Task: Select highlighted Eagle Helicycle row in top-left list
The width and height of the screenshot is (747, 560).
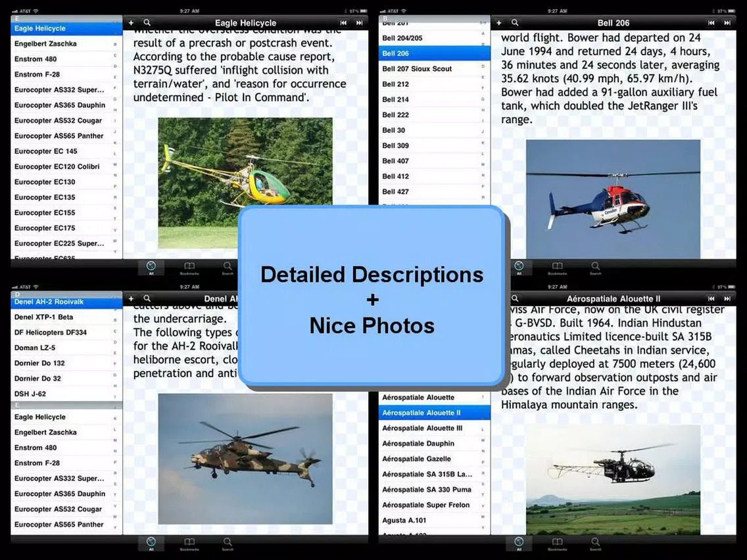Action: pyautogui.click(x=66, y=28)
